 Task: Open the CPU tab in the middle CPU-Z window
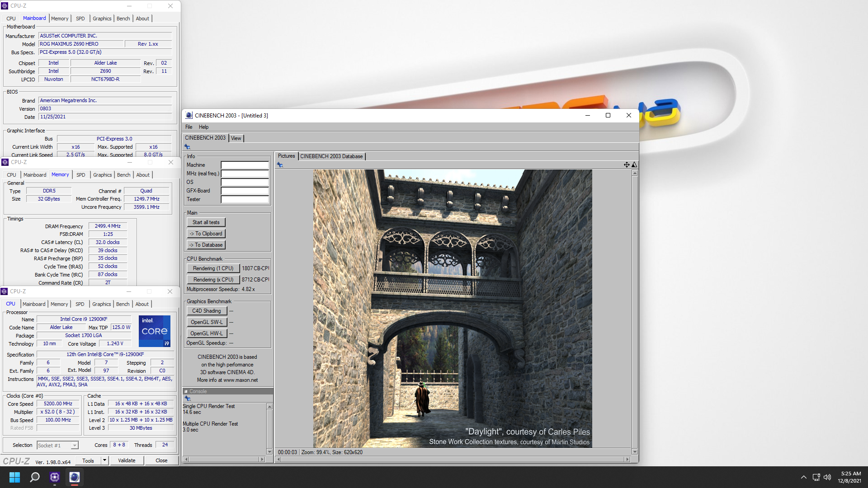point(11,175)
